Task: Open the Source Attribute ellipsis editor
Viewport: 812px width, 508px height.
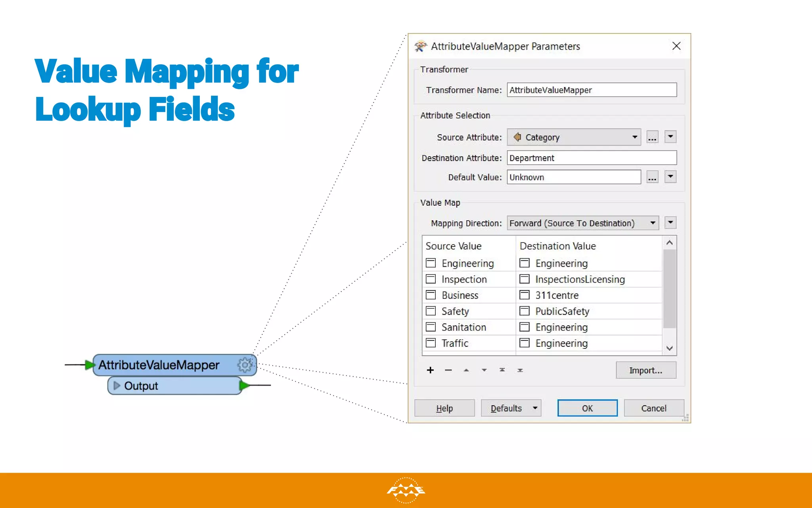Action: point(652,137)
